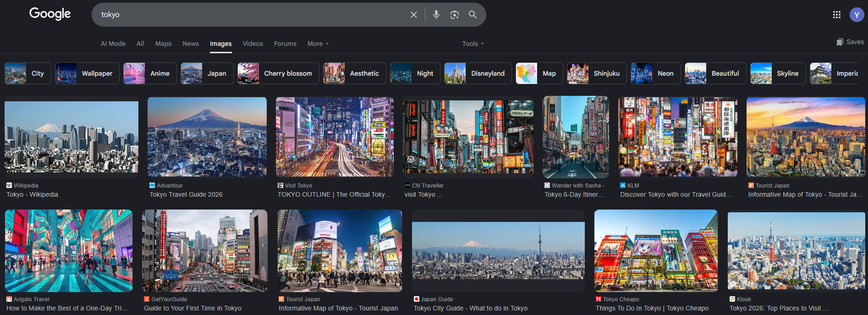Open the KLM crowded street thumbnail

tap(678, 137)
